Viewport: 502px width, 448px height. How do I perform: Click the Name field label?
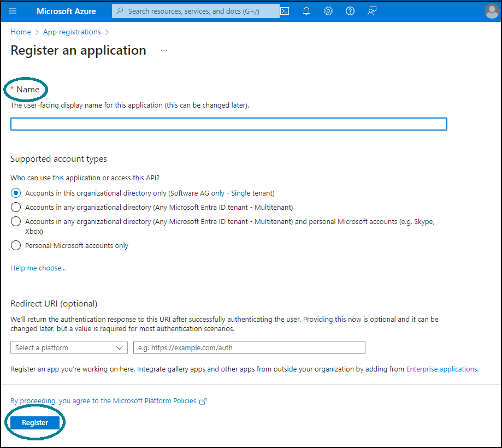(x=28, y=90)
